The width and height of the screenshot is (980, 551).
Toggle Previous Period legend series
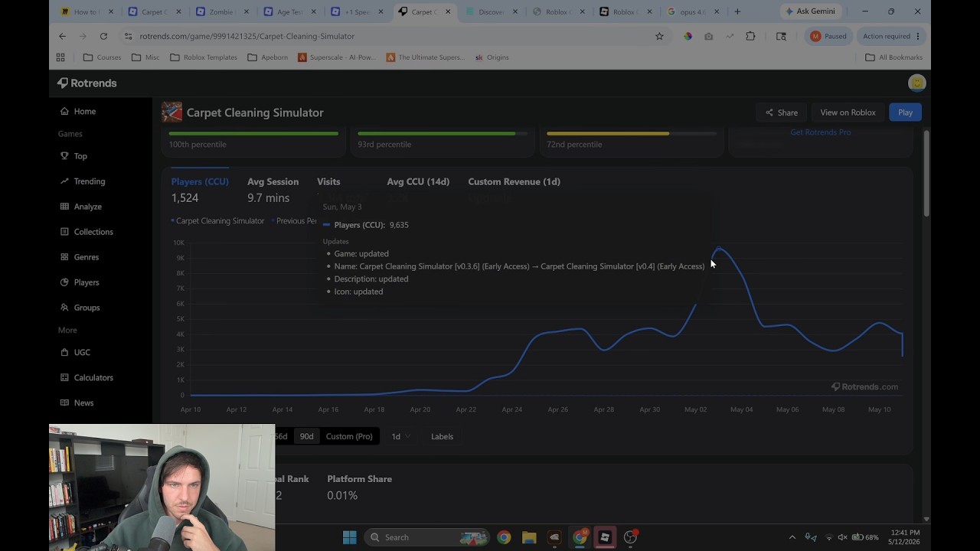click(294, 221)
